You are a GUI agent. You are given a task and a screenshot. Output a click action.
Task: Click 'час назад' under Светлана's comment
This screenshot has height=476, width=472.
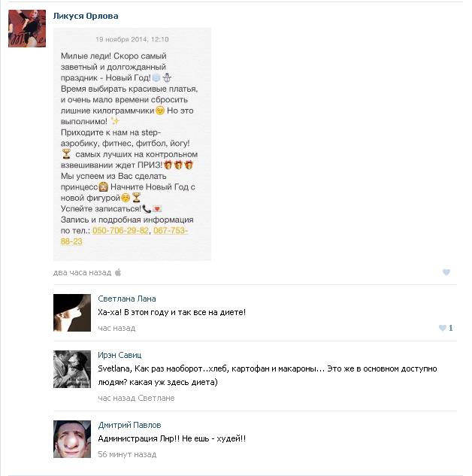pos(116,328)
